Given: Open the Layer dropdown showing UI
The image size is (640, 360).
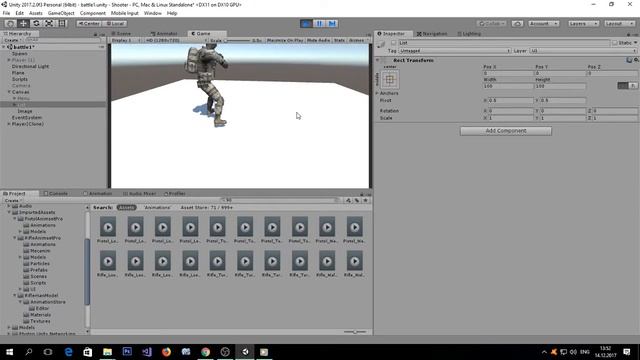Looking at the screenshot, I should coord(583,51).
